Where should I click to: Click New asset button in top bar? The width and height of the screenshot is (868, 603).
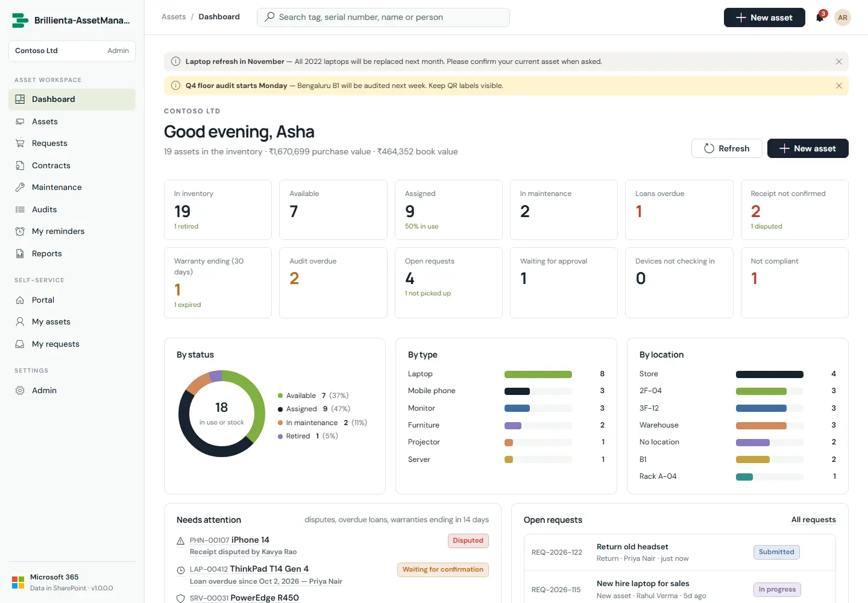pyautogui.click(x=764, y=17)
